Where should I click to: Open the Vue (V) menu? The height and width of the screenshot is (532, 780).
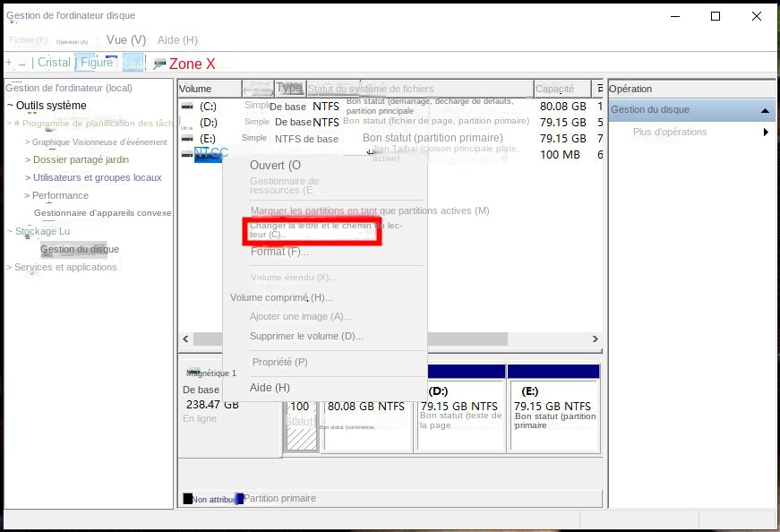(x=125, y=40)
